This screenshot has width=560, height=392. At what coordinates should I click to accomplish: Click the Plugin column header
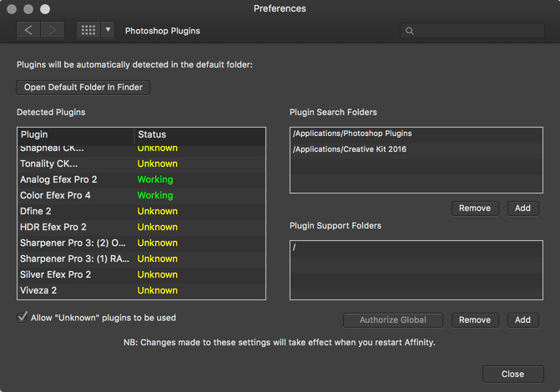point(76,134)
